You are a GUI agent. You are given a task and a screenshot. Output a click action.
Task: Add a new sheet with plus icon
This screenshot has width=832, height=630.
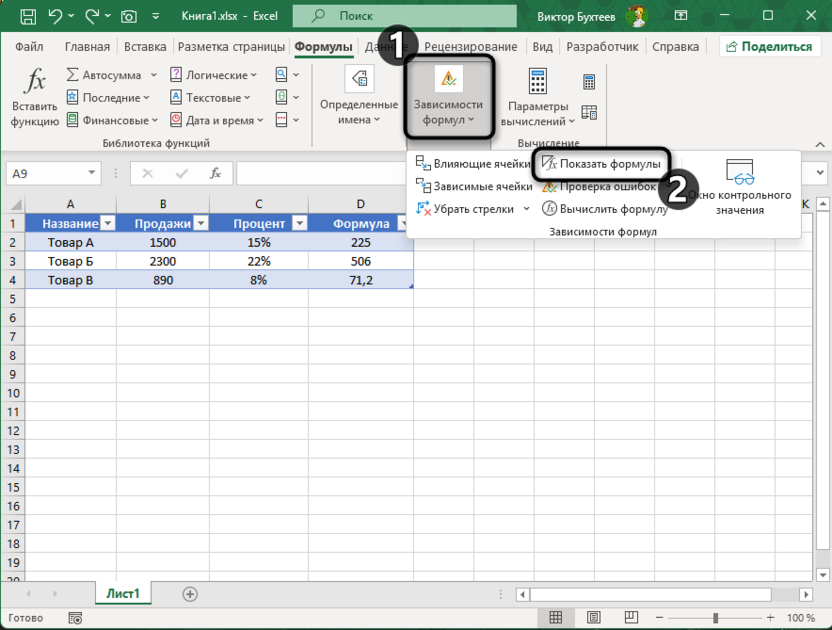point(190,594)
